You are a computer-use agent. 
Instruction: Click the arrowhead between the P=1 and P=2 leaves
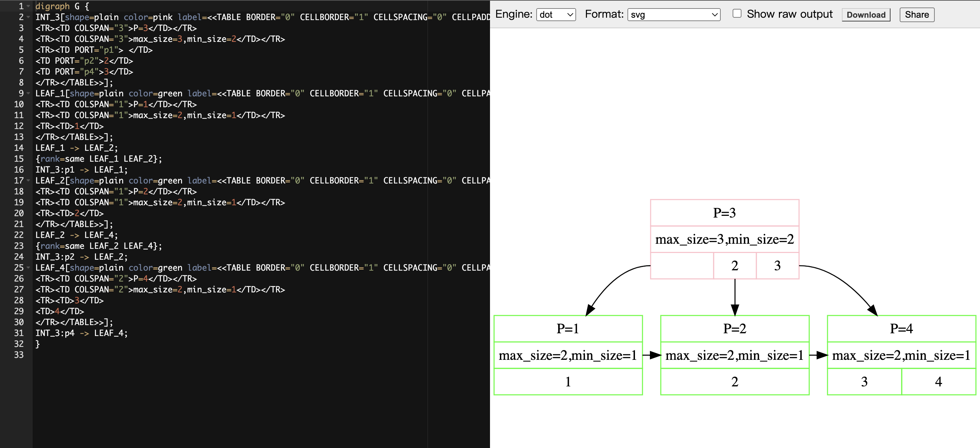655,355
